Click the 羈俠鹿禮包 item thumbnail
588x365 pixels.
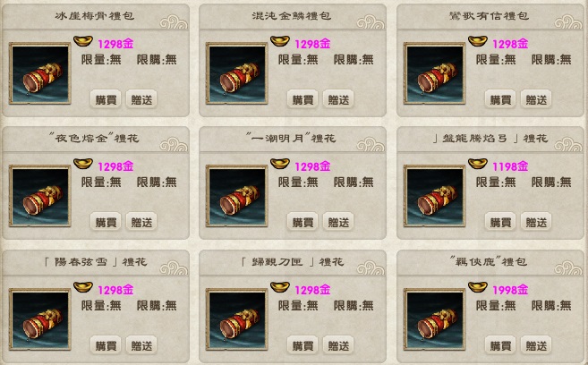tap(435, 319)
